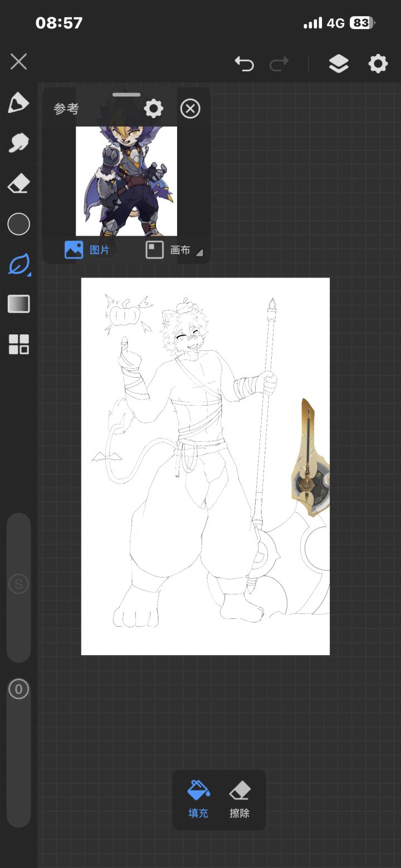This screenshot has width=401, height=868.
Task: Tap the reference panel drag handle
Action: [126, 95]
